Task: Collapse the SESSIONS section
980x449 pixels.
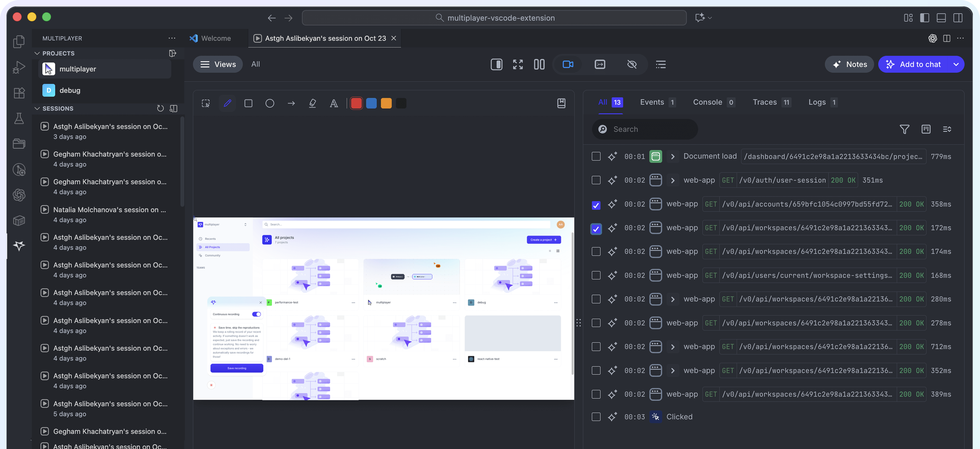Action: coord(37,108)
